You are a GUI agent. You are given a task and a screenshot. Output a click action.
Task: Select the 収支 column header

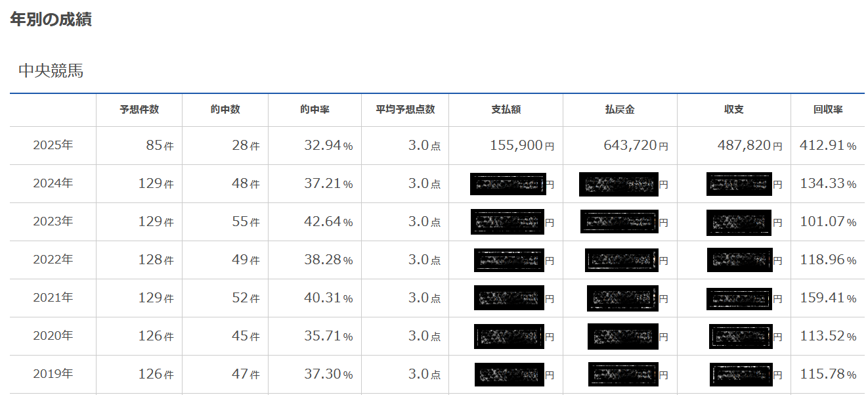tap(734, 110)
